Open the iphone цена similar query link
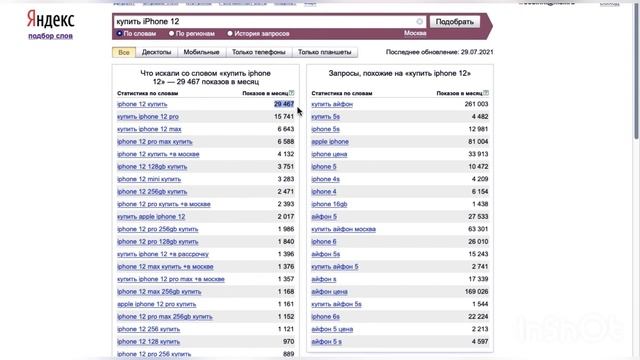The height and width of the screenshot is (360, 640). point(329,154)
